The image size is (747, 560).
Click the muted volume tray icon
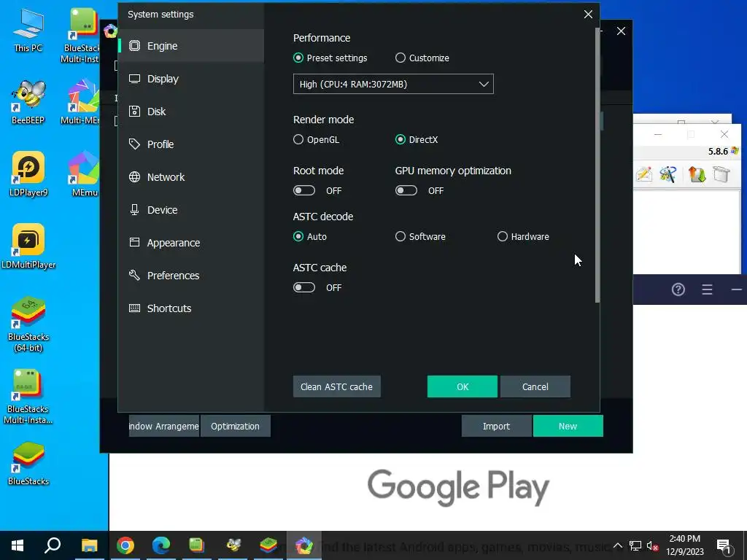(653, 545)
